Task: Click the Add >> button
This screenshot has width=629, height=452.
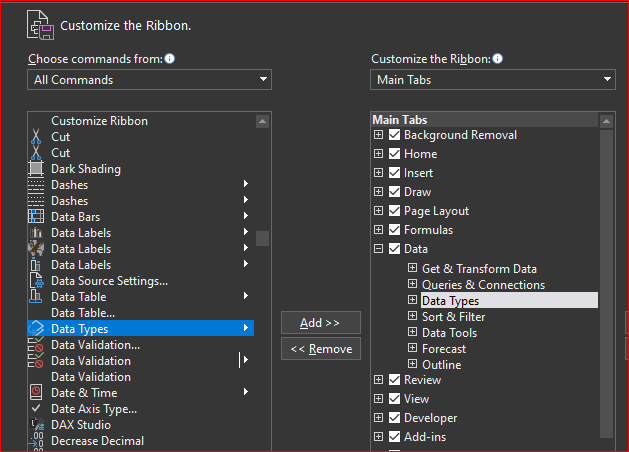Action: 320,323
